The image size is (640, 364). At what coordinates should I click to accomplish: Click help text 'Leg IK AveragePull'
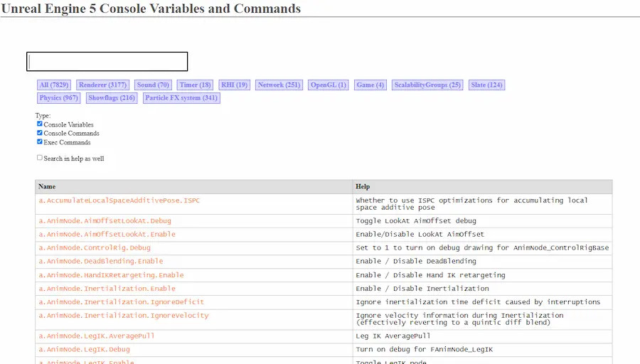[393, 336]
